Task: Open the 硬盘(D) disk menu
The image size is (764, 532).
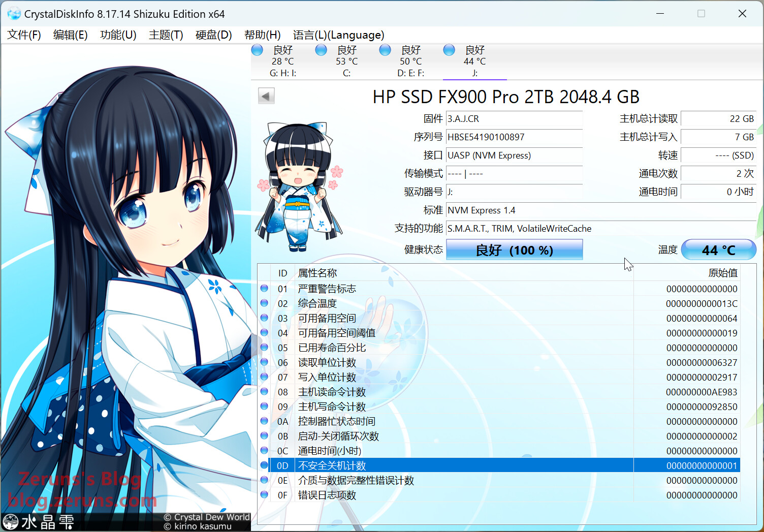Action: tap(213, 35)
